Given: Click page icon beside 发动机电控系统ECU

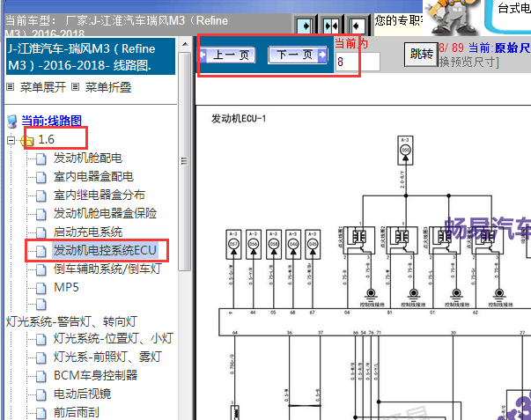Looking at the screenshot, I should click(x=41, y=251).
